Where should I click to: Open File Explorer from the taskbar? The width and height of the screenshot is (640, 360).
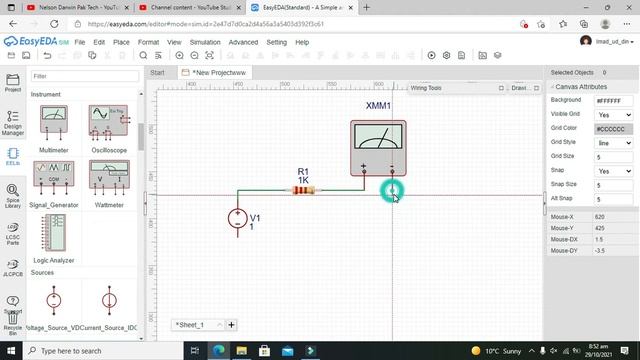pyautogui.click(x=242, y=351)
